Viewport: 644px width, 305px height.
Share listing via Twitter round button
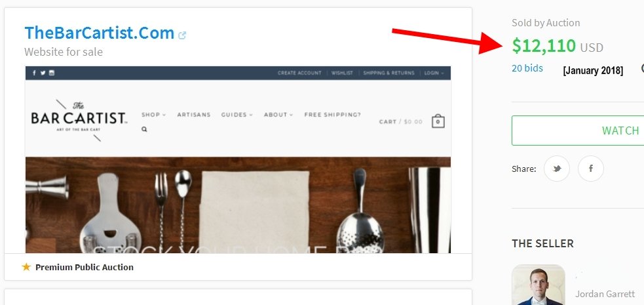[556, 169]
